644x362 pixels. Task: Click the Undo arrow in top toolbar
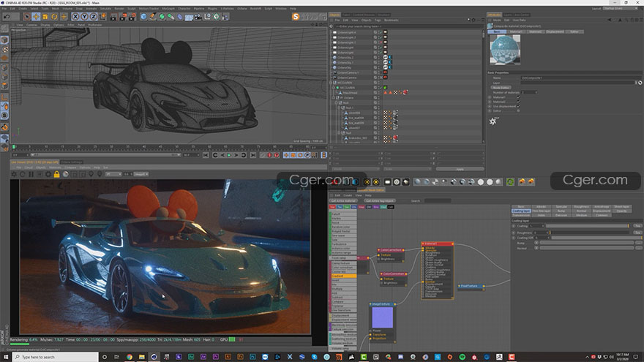[x=7, y=17]
